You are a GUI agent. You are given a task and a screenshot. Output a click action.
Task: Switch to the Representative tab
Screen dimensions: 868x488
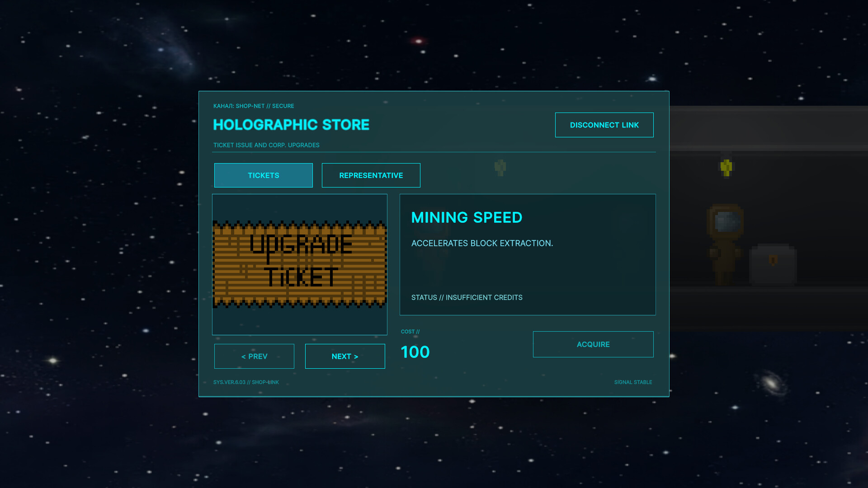[x=371, y=175]
